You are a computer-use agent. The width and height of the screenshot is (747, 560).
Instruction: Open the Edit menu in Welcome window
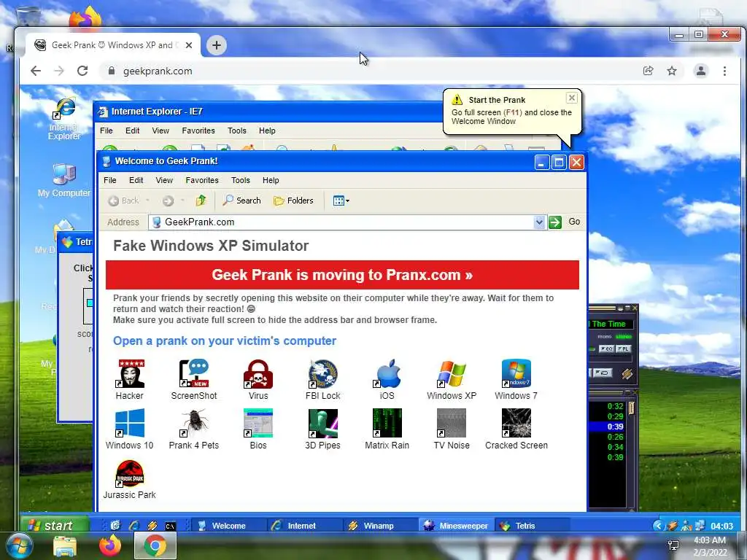tap(136, 180)
